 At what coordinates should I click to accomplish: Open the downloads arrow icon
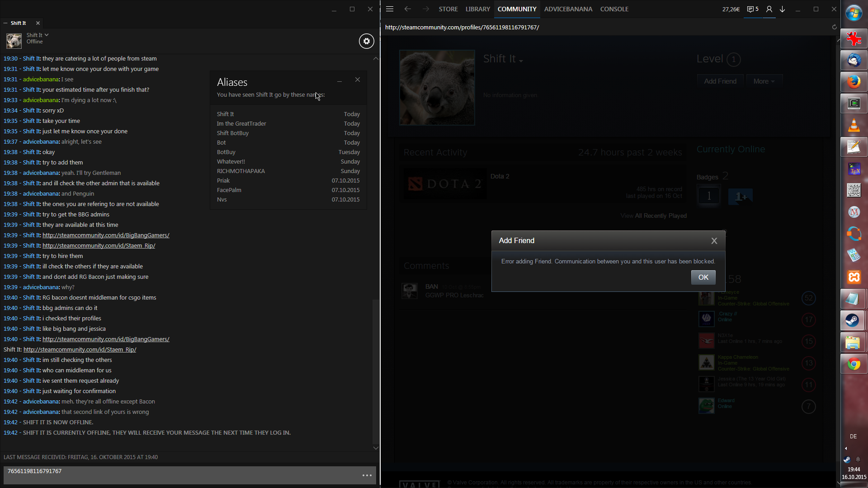pyautogui.click(x=782, y=9)
